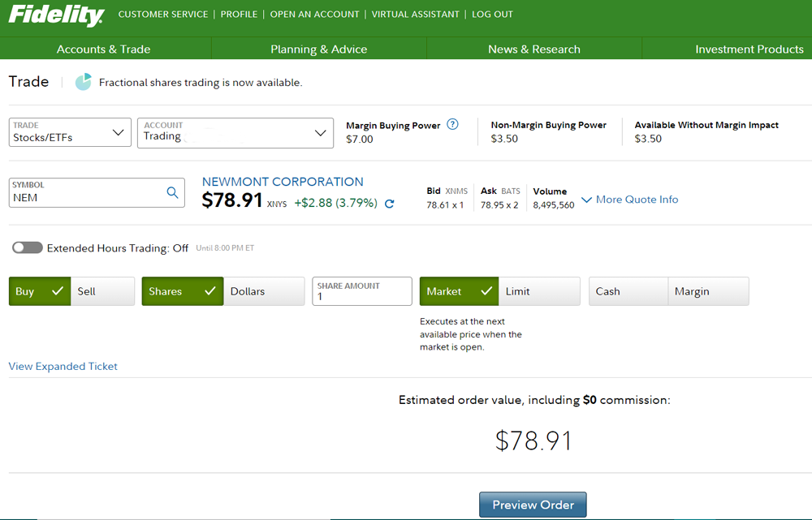Choose Limit order type
This screenshot has width=812, height=520.
(x=539, y=291)
